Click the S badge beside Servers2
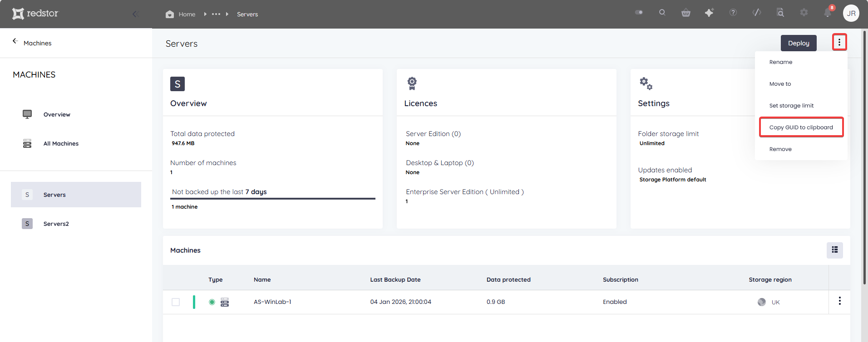 [x=27, y=224]
